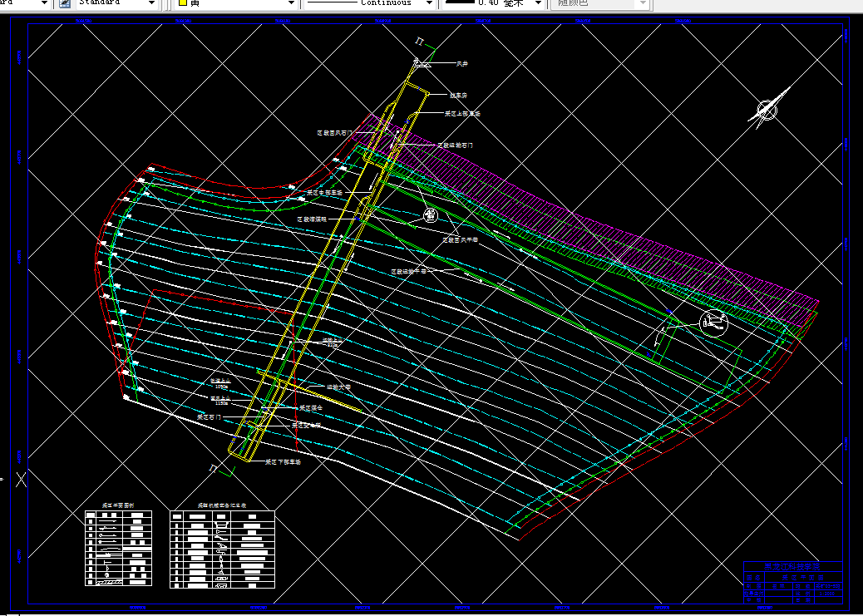Image resolution: width=863 pixels, height=616 pixels.
Task: Select the 采区中部车场 label
Action: pos(325,193)
